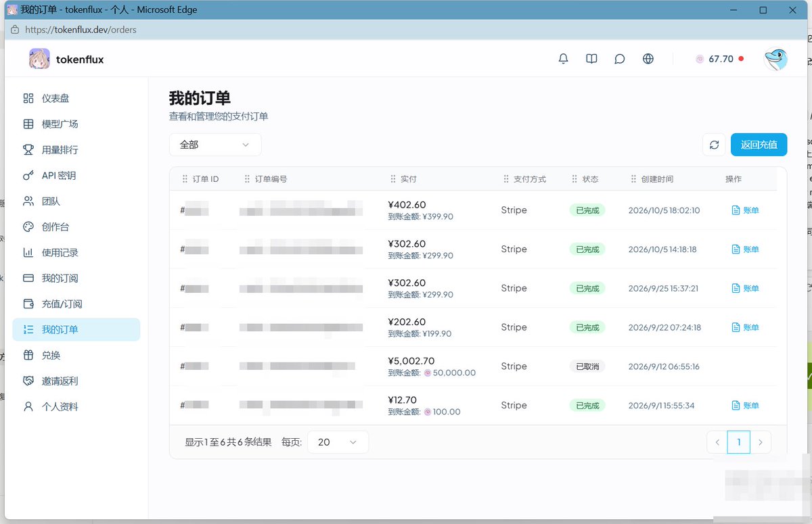Open the notifications bell
This screenshot has height=524, width=812.
[x=563, y=59]
